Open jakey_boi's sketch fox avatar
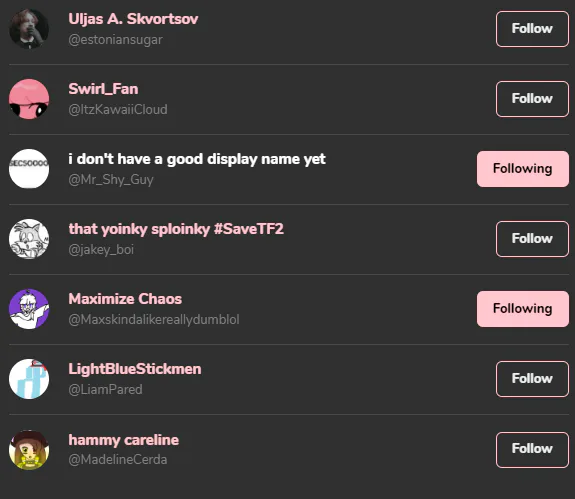 pyautogui.click(x=29, y=239)
